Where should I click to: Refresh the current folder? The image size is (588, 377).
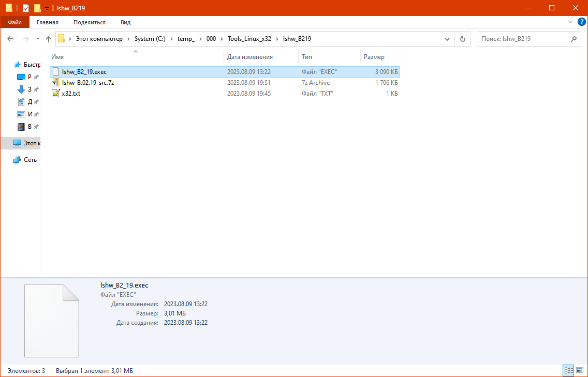click(462, 39)
